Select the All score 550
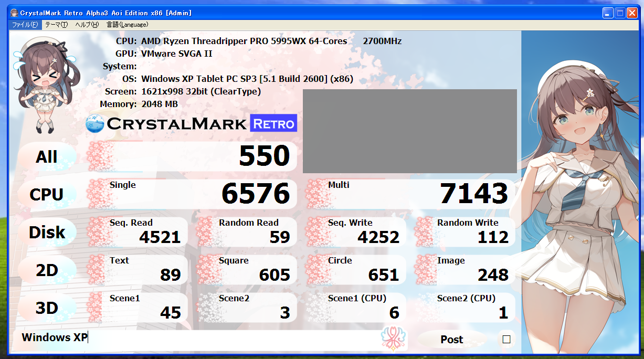Viewport: 644px width, 359px height. point(264,156)
